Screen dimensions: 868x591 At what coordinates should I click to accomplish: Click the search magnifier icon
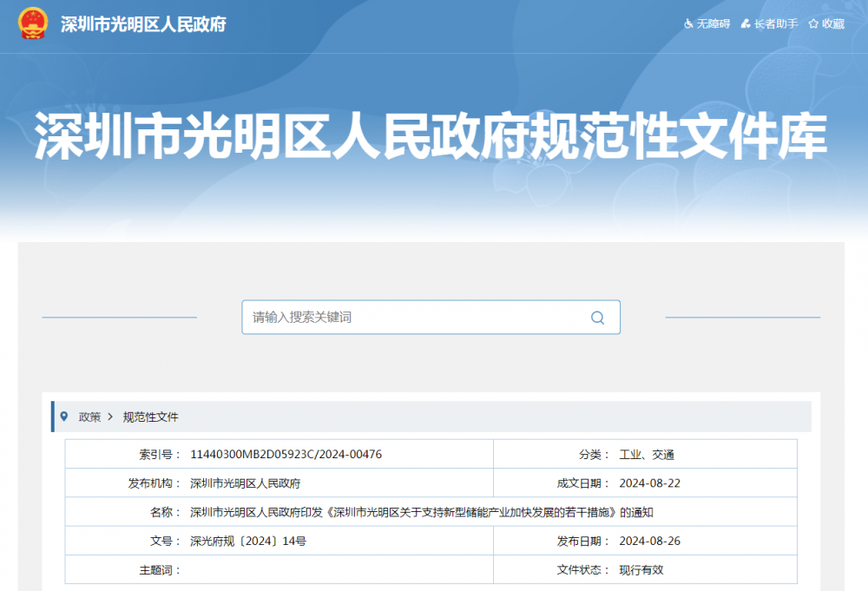[597, 318]
